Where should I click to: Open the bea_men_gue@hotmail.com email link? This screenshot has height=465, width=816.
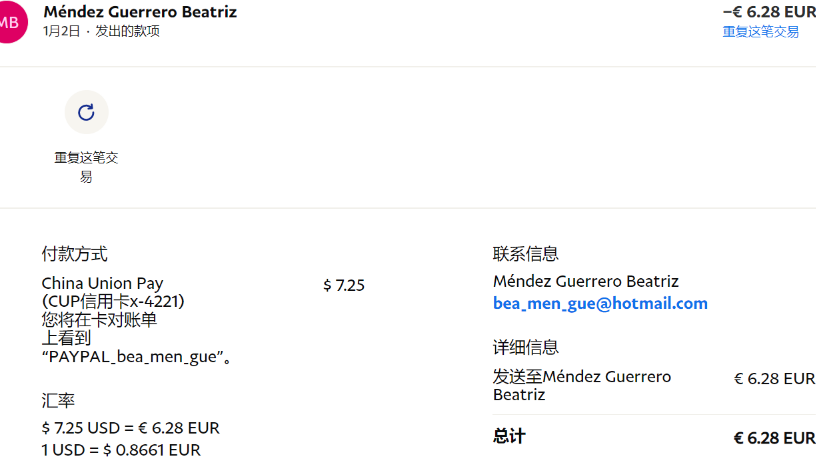[x=600, y=304]
